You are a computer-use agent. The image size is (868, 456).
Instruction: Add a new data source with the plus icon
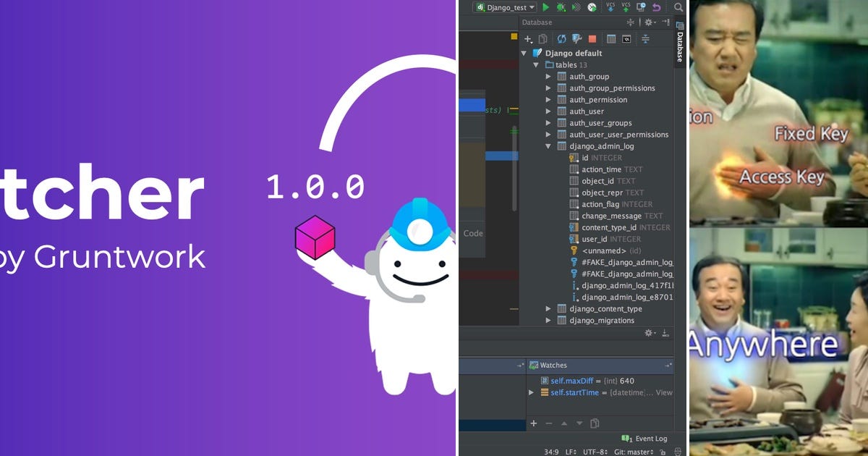click(x=527, y=38)
